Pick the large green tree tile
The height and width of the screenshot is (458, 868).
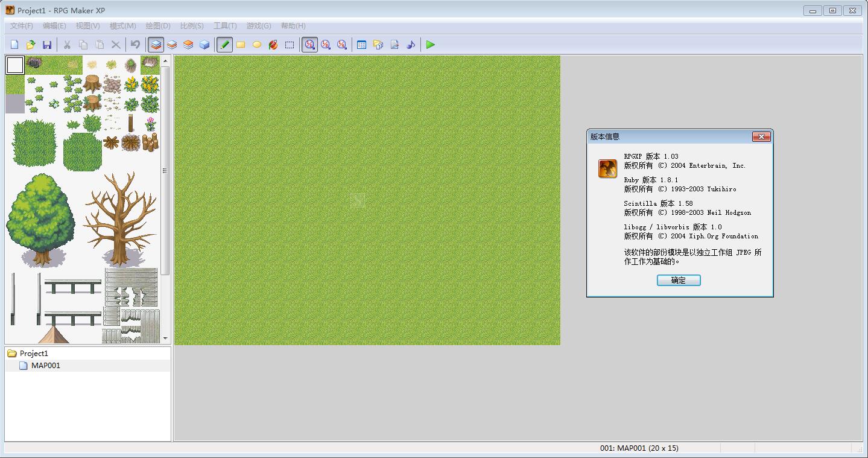pyautogui.click(x=41, y=220)
